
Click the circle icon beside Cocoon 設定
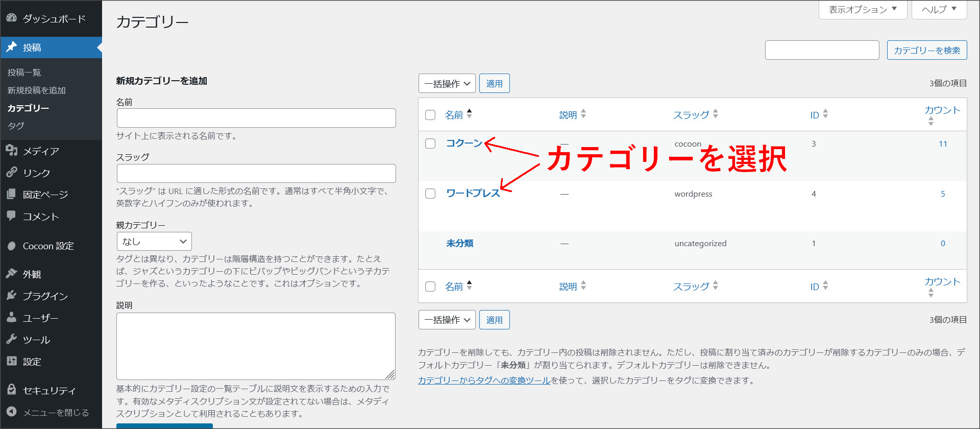point(12,246)
